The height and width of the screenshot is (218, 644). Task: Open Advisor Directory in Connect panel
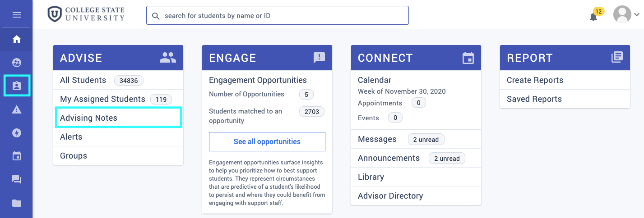(390, 196)
